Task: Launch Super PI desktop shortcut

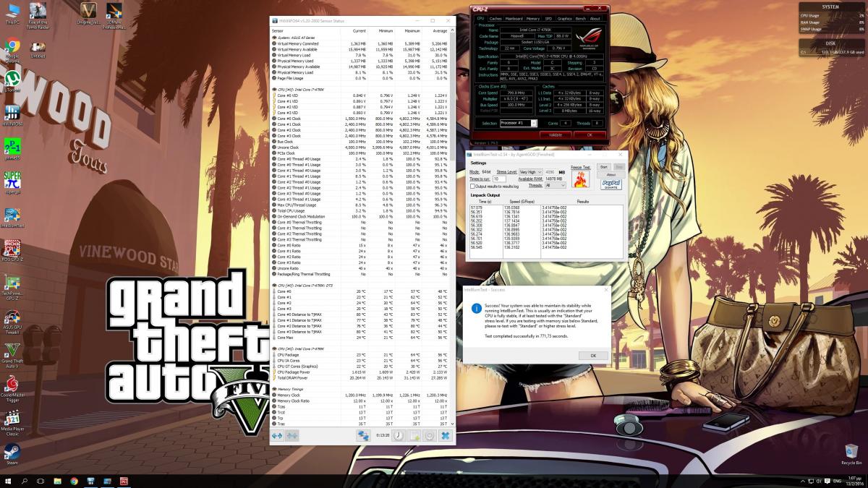Action: pyautogui.click(x=12, y=181)
